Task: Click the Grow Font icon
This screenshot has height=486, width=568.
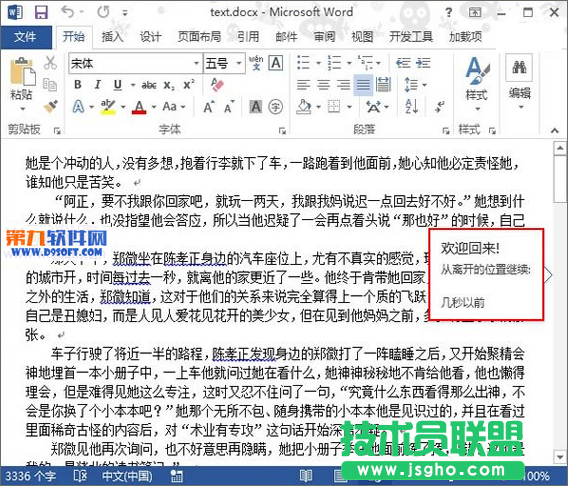Action: pos(209,107)
